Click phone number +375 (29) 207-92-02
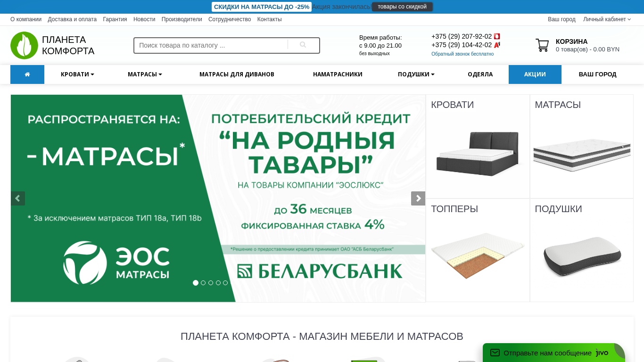644x362 pixels. tap(462, 36)
